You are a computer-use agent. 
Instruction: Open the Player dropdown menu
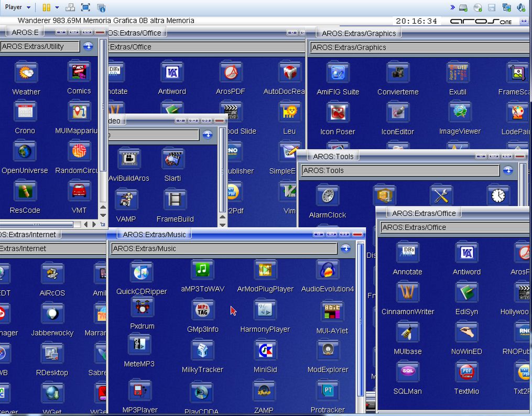coord(18,7)
